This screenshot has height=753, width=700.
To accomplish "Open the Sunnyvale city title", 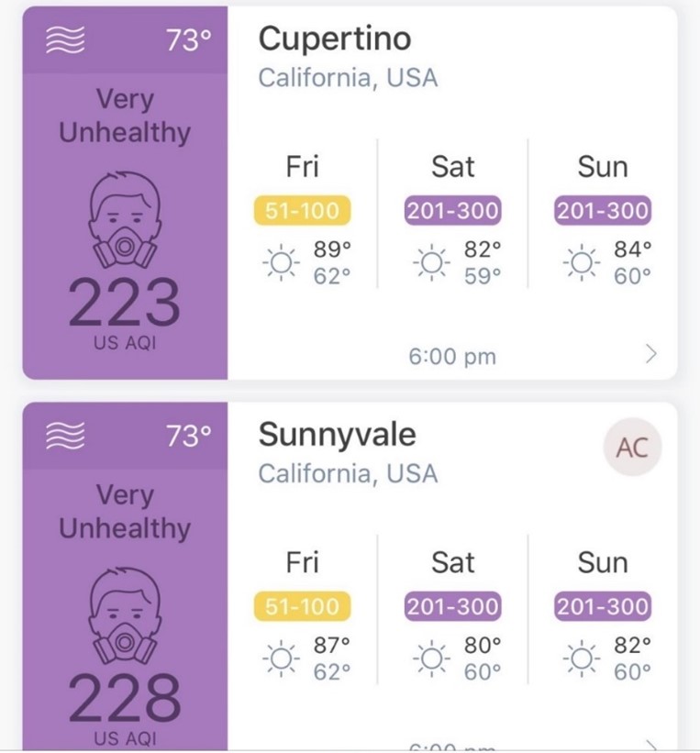I will (337, 434).
